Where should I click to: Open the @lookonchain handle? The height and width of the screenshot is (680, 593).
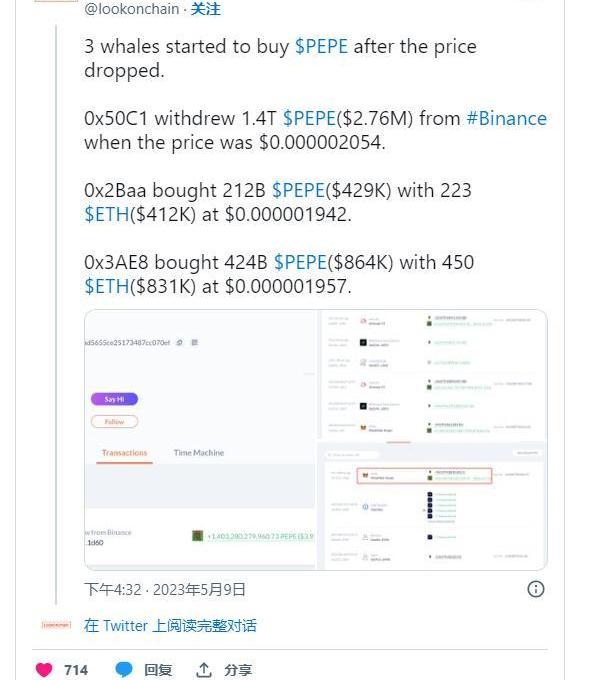point(131,9)
